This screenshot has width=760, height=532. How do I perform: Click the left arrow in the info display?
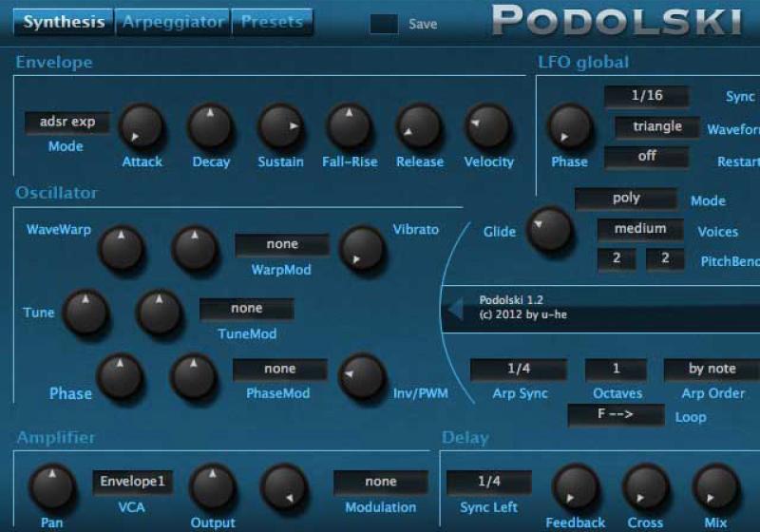point(455,309)
